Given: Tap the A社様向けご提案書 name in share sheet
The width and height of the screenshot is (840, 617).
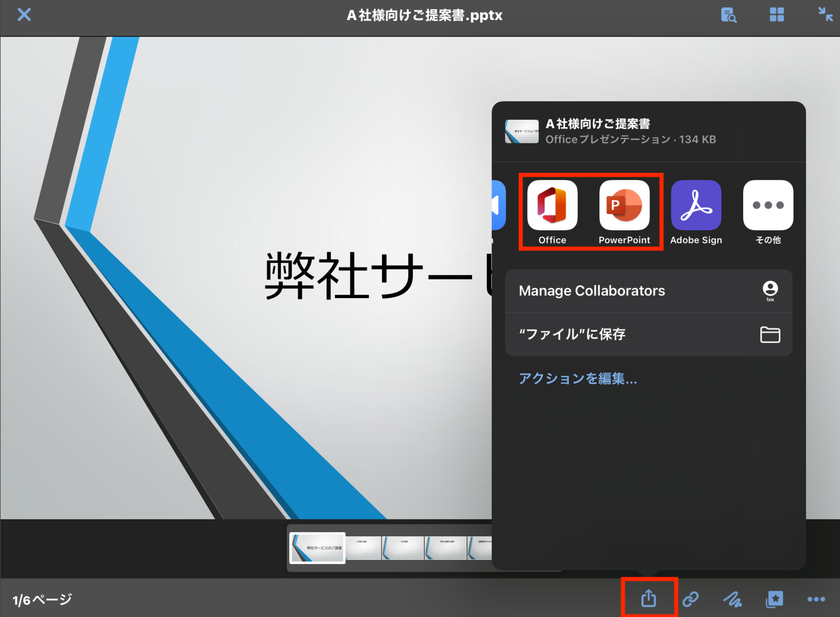Looking at the screenshot, I should 598,124.
